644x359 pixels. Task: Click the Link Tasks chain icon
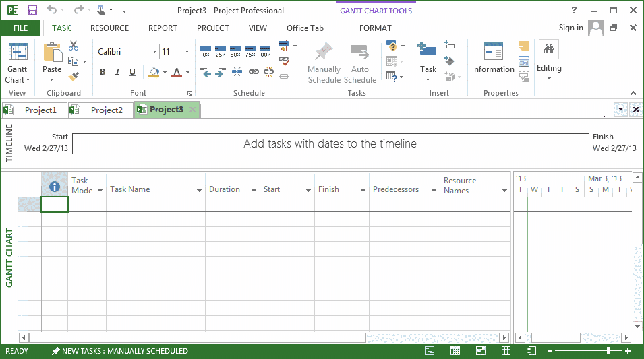[x=254, y=71]
